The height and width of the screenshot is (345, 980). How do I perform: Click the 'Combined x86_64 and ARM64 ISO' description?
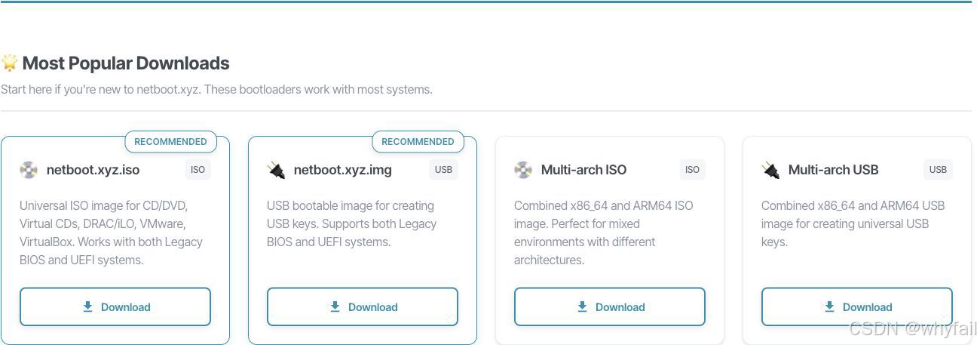click(x=604, y=233)
